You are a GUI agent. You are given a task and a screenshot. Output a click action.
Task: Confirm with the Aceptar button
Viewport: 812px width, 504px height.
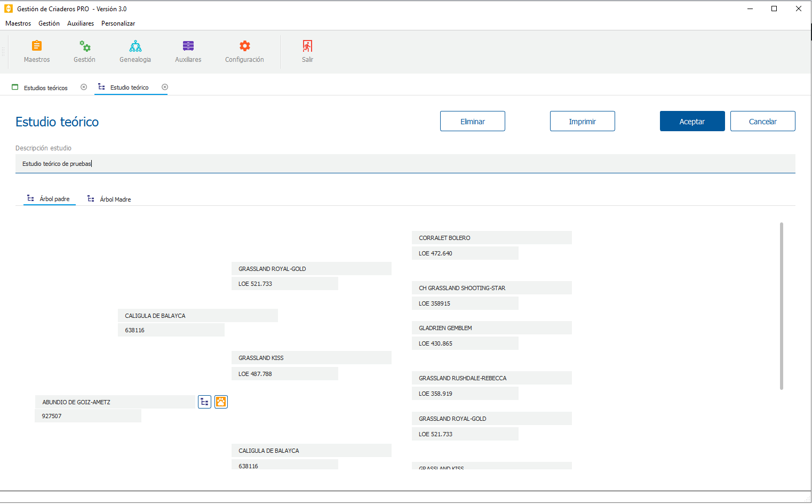pyautogui.click(x=692, y=122)
